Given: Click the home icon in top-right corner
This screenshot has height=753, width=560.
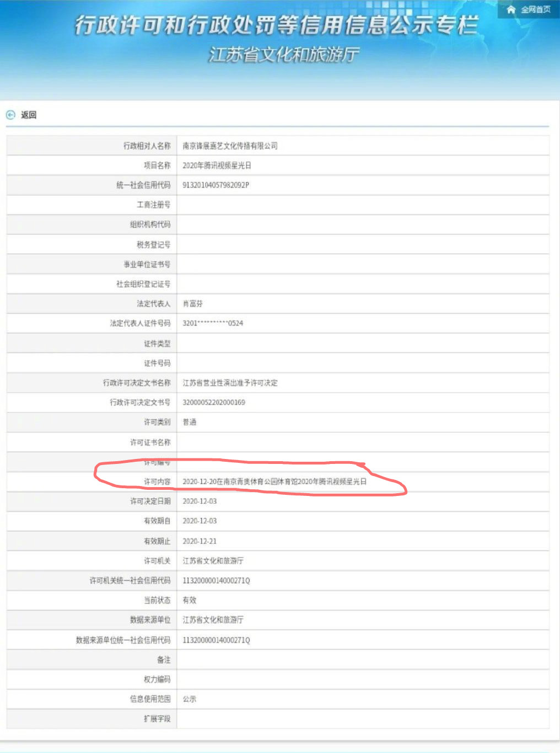Looking at the screenshot, I should click(511, 9).
